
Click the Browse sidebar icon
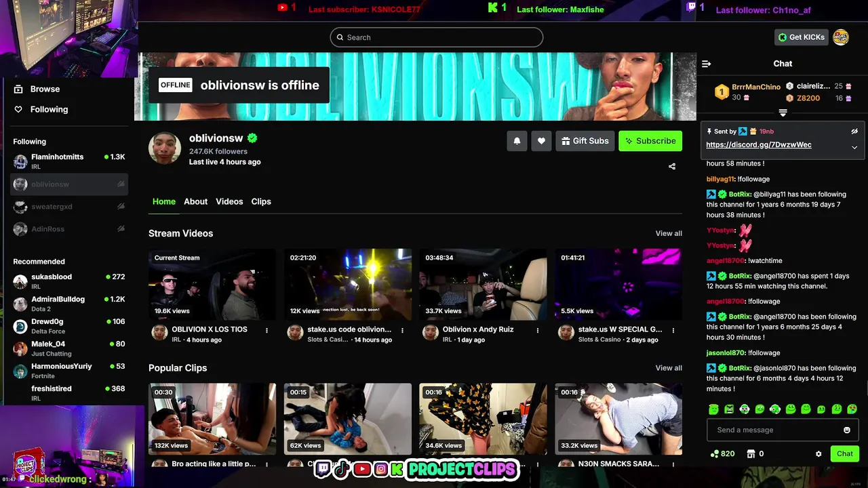point(18,89)
